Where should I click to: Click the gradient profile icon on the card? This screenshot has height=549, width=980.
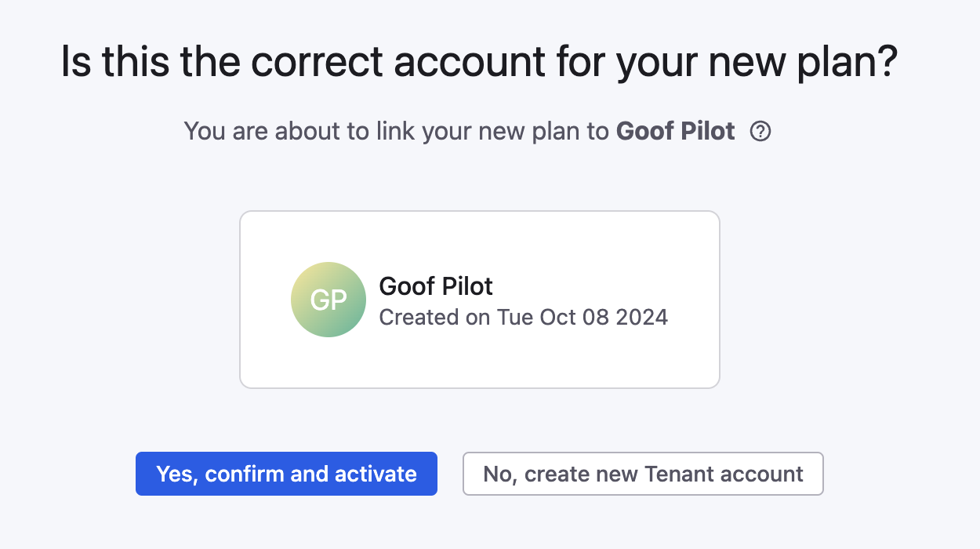[328, 300]
